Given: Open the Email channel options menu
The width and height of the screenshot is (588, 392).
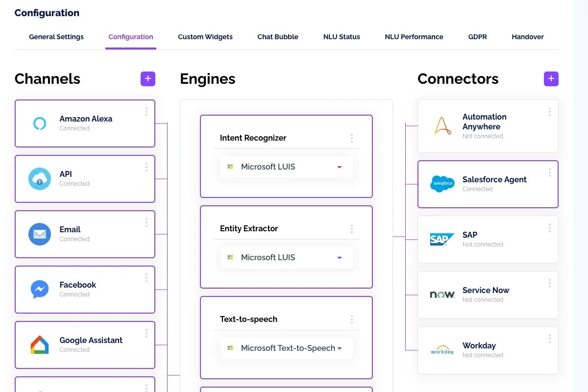Looking at the screenshot, I should click(146, 223).
